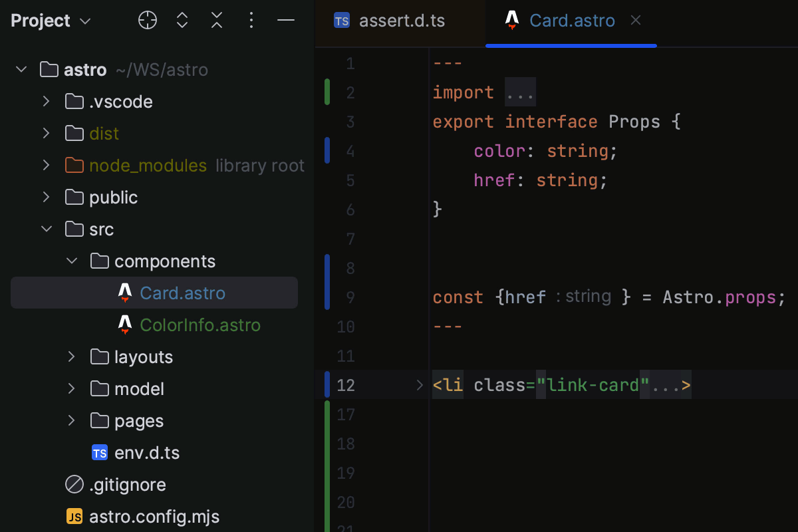This screenshot has height=532, width=798.
Task: Hide the Project tool window
Action: 285,20
